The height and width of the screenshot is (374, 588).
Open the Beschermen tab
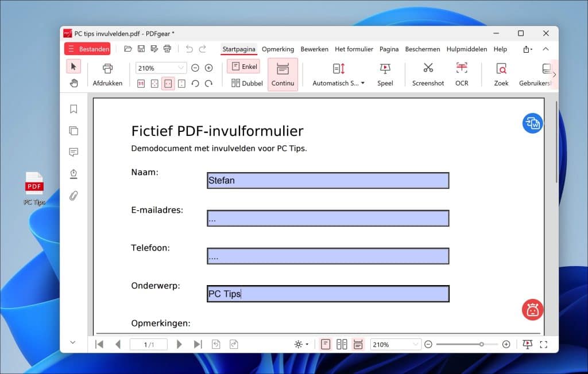tap(423, 49)
